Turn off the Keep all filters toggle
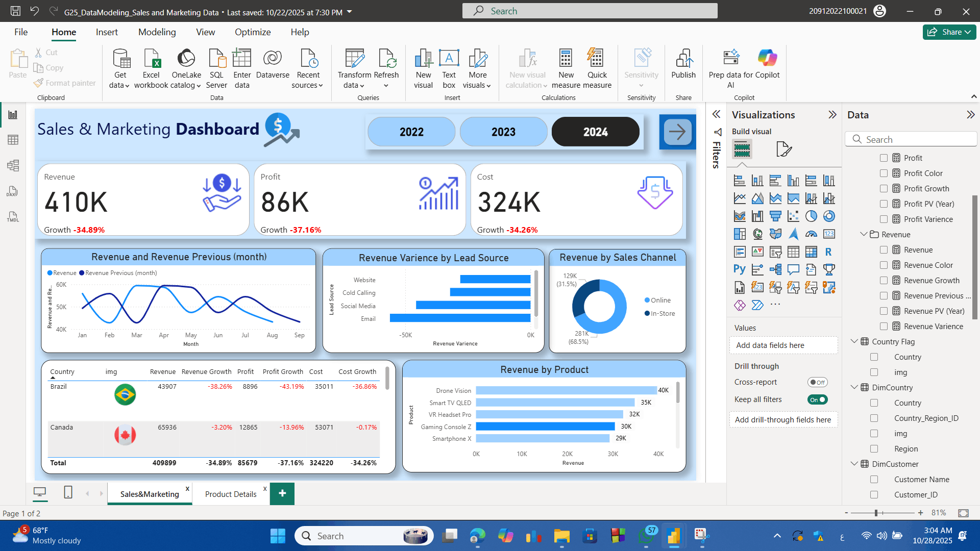Screen dimensions: 980x551 (x=818, y=399)
